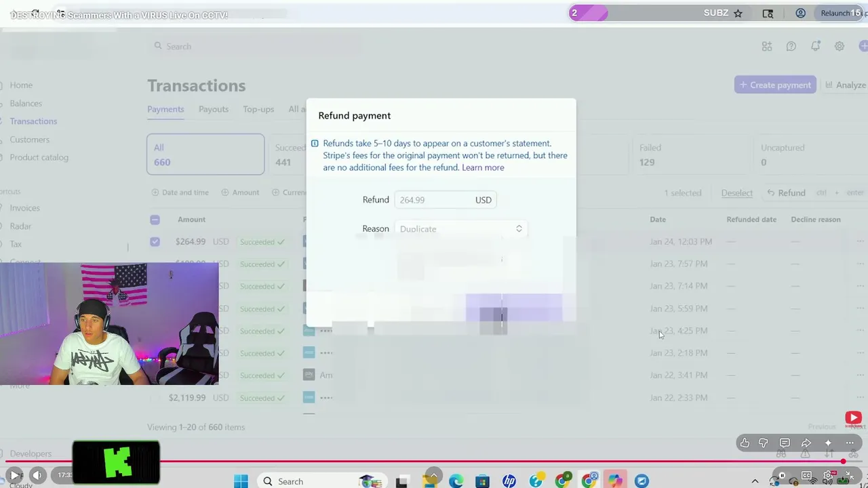Click the YouTube sparkle remix icon

click(x=828, y=443)
